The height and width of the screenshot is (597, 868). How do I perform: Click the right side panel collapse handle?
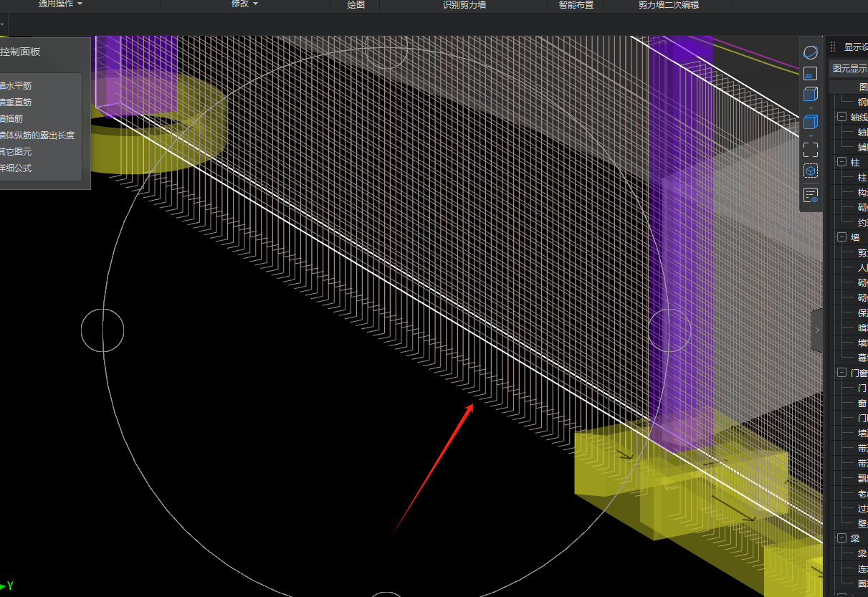point(817,330)
